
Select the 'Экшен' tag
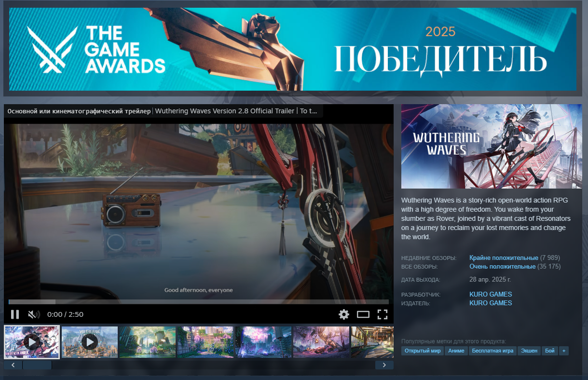pyautogui.click(x=529, y=351)
